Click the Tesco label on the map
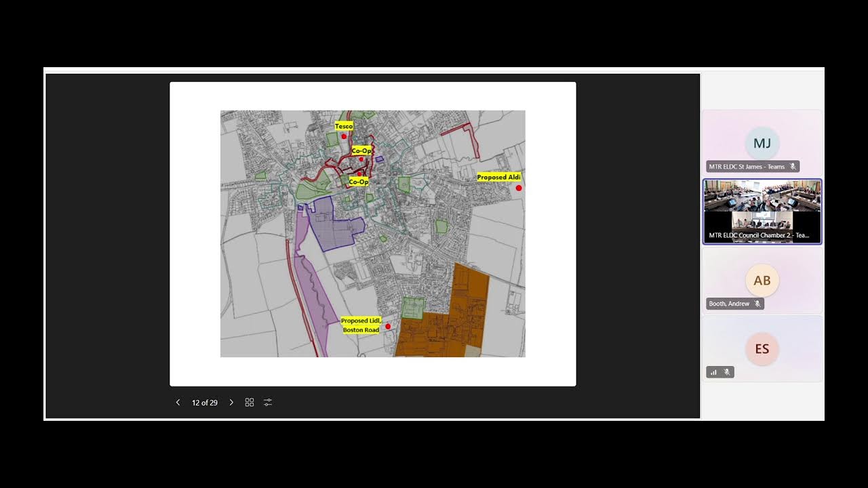 coord(344,126)
